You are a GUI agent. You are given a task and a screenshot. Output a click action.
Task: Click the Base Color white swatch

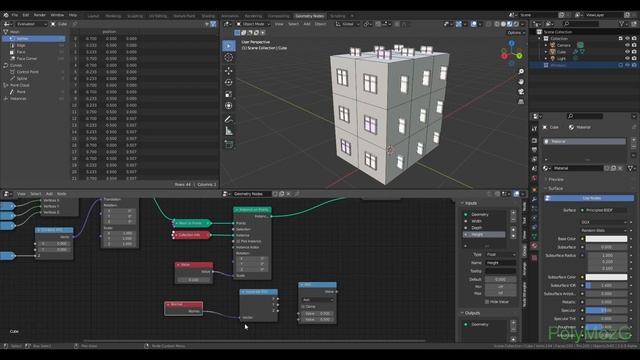[x=606, y=239]
